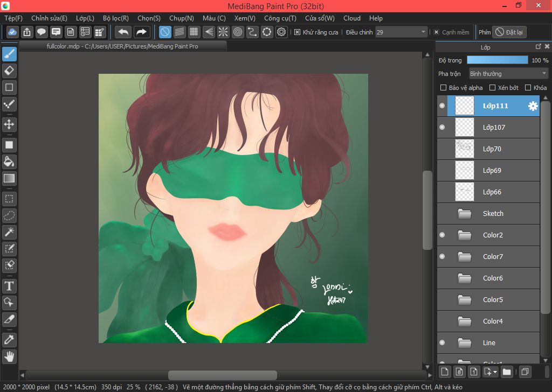Enable the Khóa lock checkbox
This screenshot has height=392, width=552.
[x=528, y=88]
